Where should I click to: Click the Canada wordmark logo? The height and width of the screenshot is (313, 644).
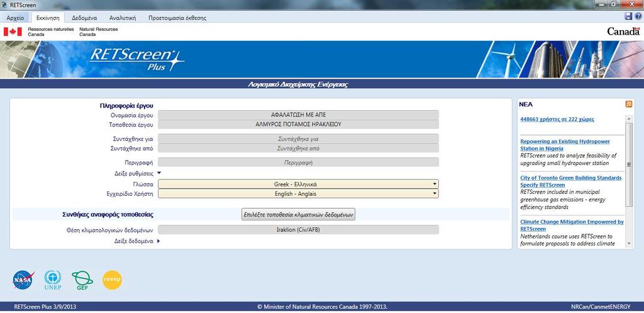pos(623,31)
